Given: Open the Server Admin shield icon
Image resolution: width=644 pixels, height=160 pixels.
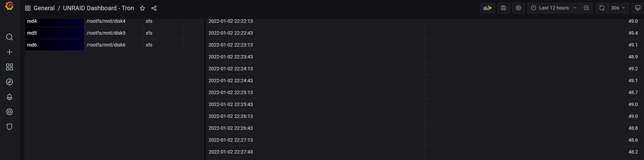Looking at the screenshot, I should (x=9, y=127).
